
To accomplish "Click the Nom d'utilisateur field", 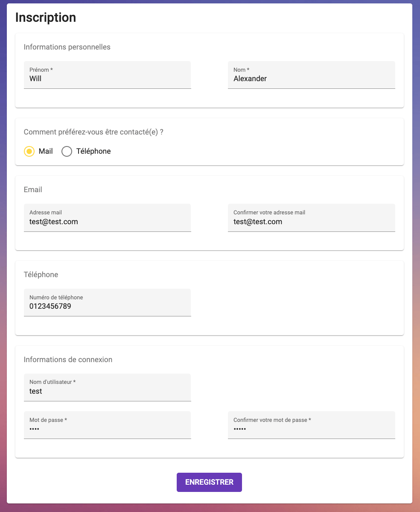I will [108, 387].
